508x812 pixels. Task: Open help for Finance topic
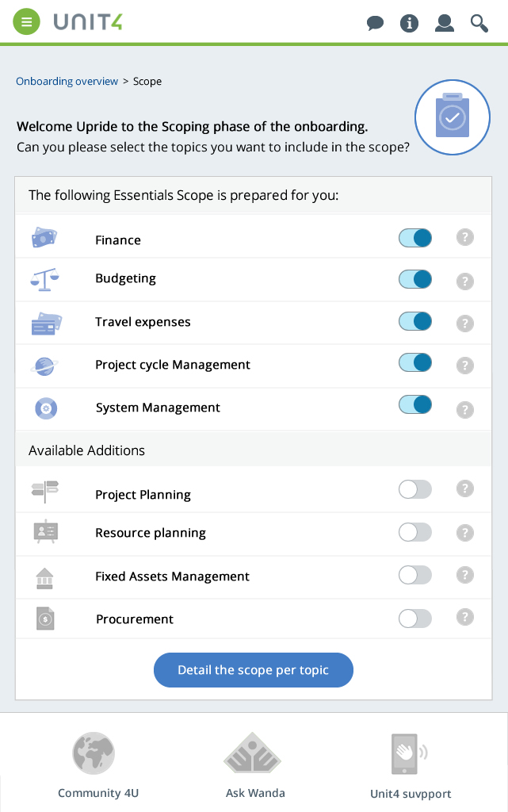[465, 237]
